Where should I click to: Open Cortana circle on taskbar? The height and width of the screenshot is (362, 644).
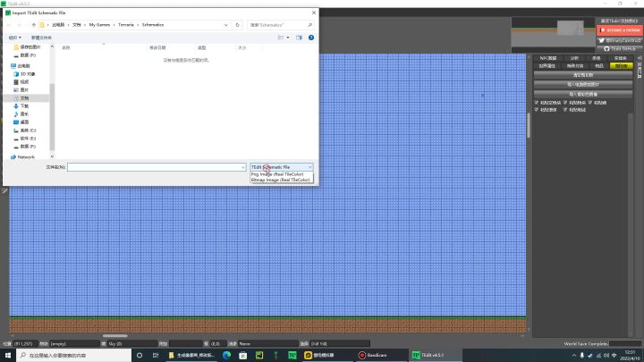140,356
